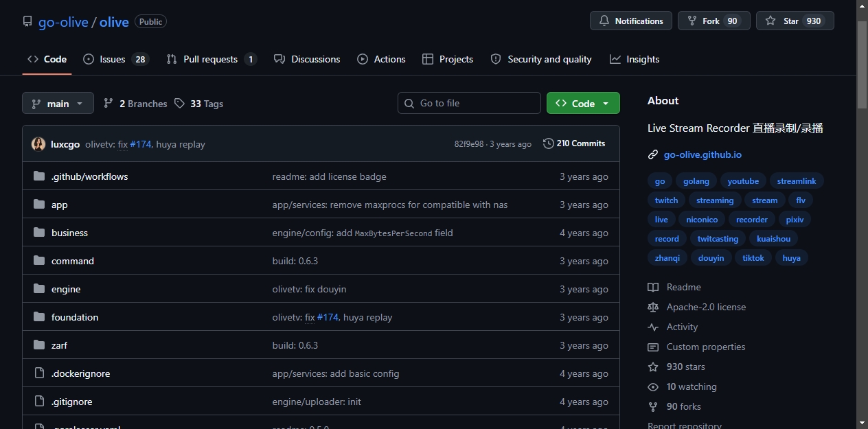The image size is (868, 429).
Task: Click the folder icon for zarf
Action: (39, 345)
